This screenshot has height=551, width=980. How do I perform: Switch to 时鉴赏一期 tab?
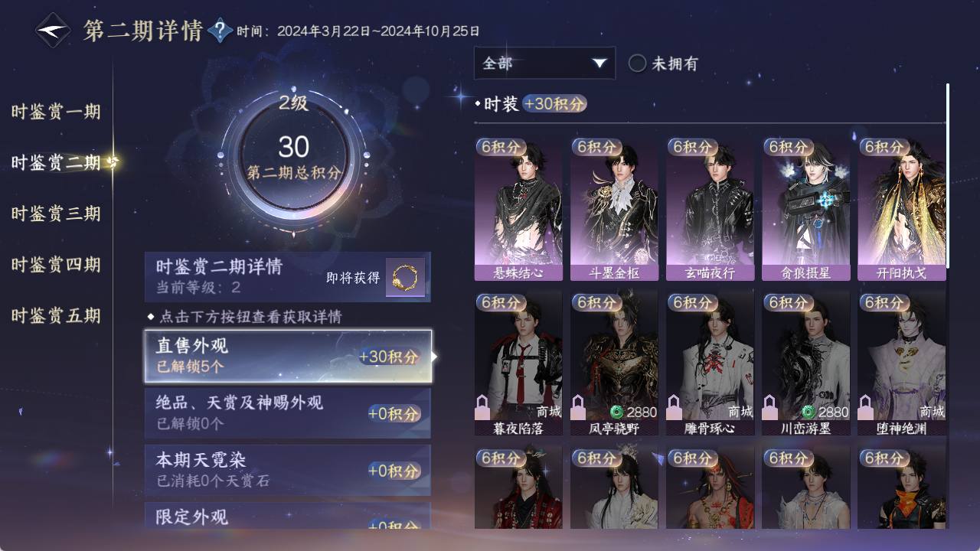click(56, 112)
